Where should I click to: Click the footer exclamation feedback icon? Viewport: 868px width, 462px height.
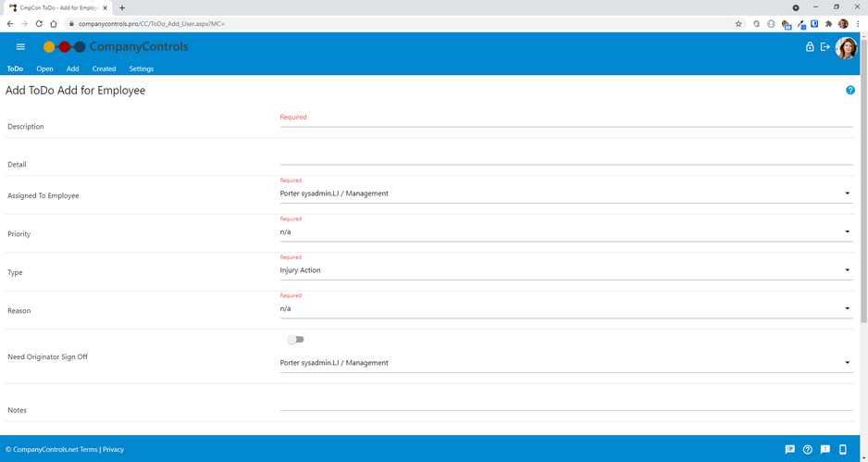pyautogui.click(x=825, y=449)
